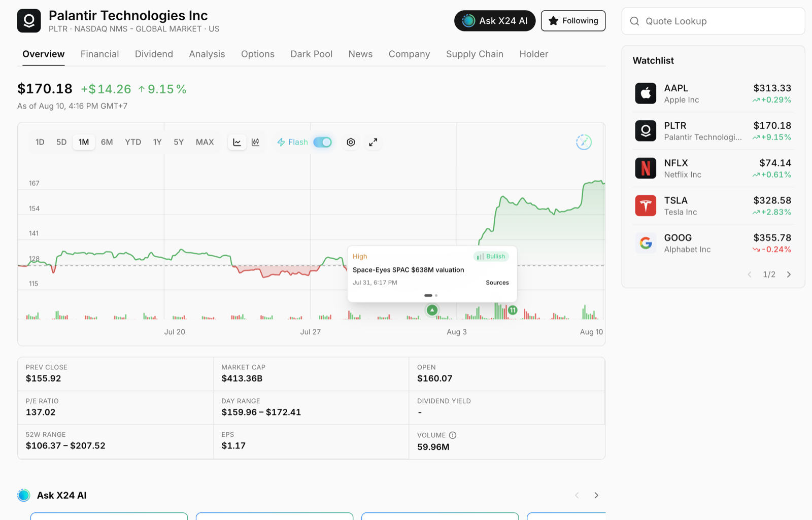Screen dimensions: 812x520
Task: Open the Supply Chain tab
Action: (475, 54)
